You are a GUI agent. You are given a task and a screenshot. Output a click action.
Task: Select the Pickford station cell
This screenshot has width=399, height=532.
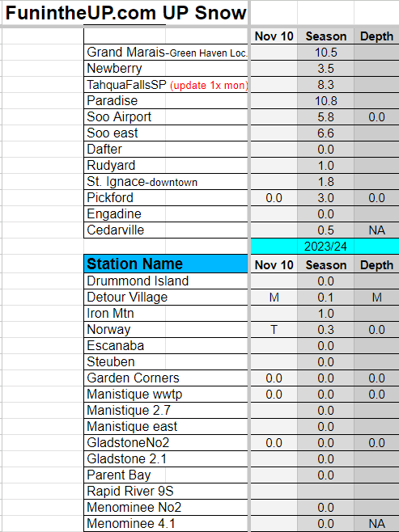[166, 197]
